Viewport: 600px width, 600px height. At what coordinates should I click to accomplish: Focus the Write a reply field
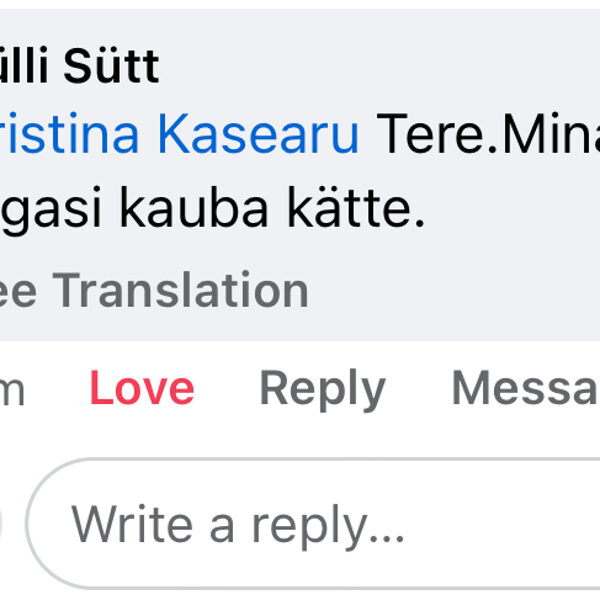coord(300,523)
